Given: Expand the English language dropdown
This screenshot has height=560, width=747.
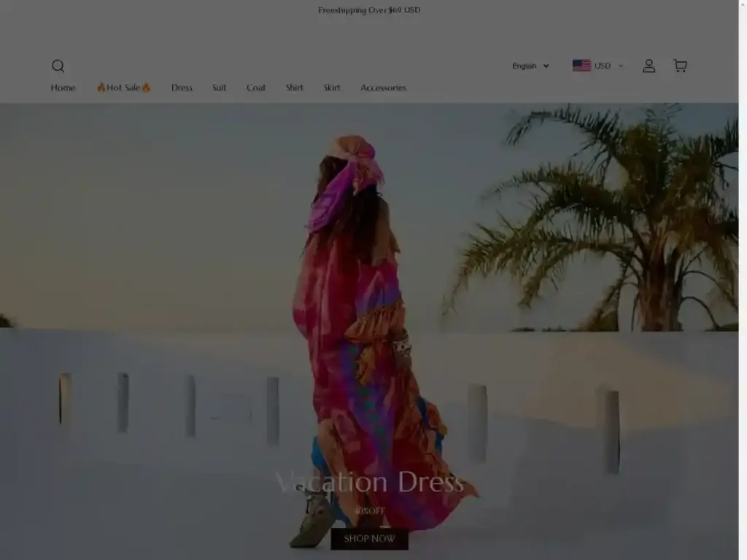Looking at the screenshot, I should click(530, 66).
